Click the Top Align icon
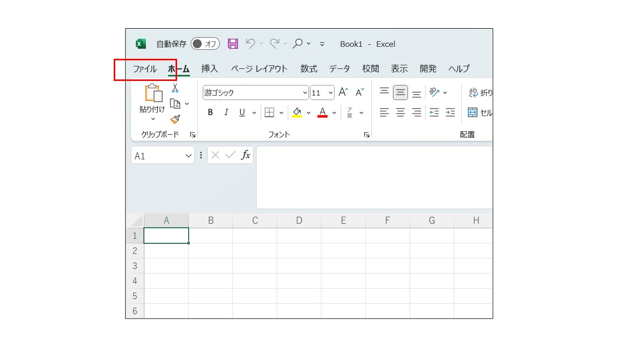Screen dimensions: 644x362 click(x=384, y=92)
